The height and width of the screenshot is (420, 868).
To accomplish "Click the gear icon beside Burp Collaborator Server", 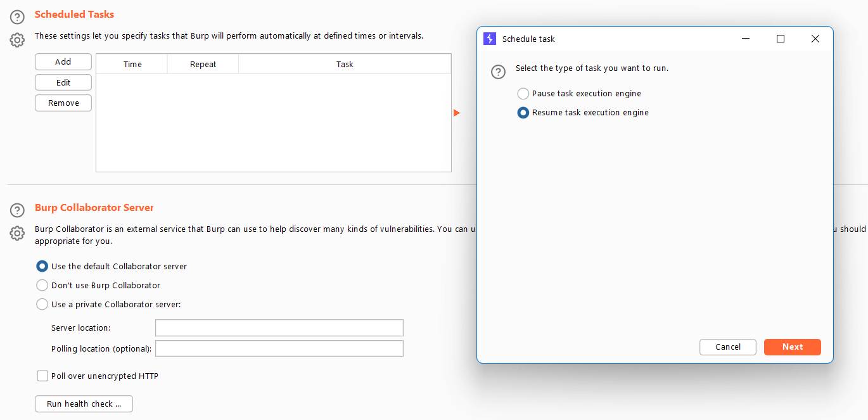I will click(17, 233).
